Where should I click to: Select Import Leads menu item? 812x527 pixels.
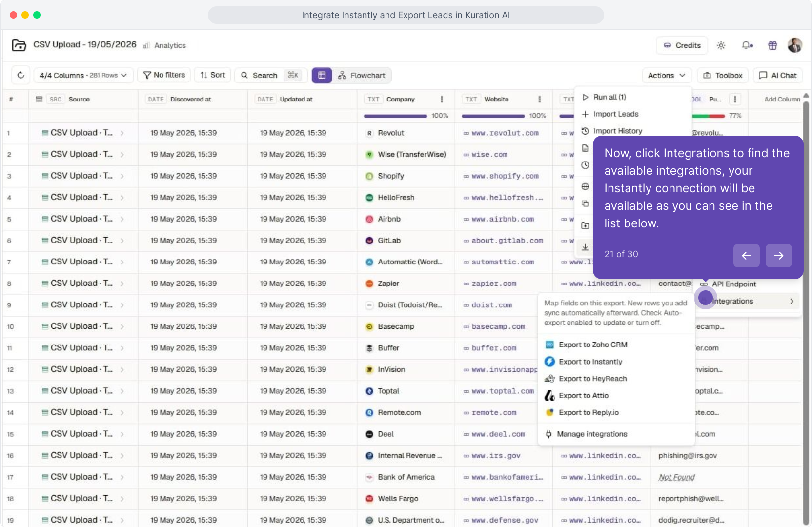pyautogui.click(x=633, y=114)
